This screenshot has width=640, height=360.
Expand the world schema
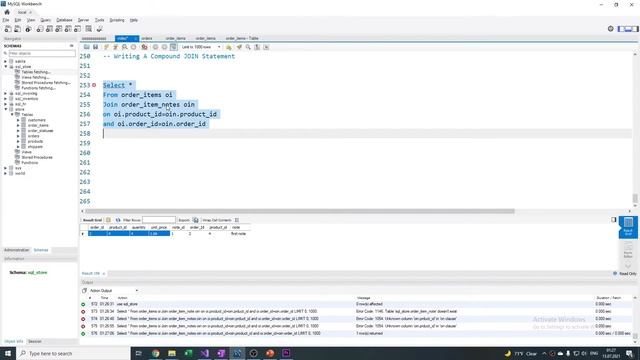(x=6, y=173)
